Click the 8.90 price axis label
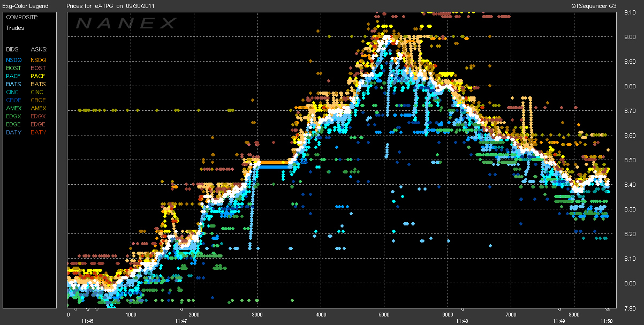This screenshot has width=644, height=325. (x=630, y=61)
